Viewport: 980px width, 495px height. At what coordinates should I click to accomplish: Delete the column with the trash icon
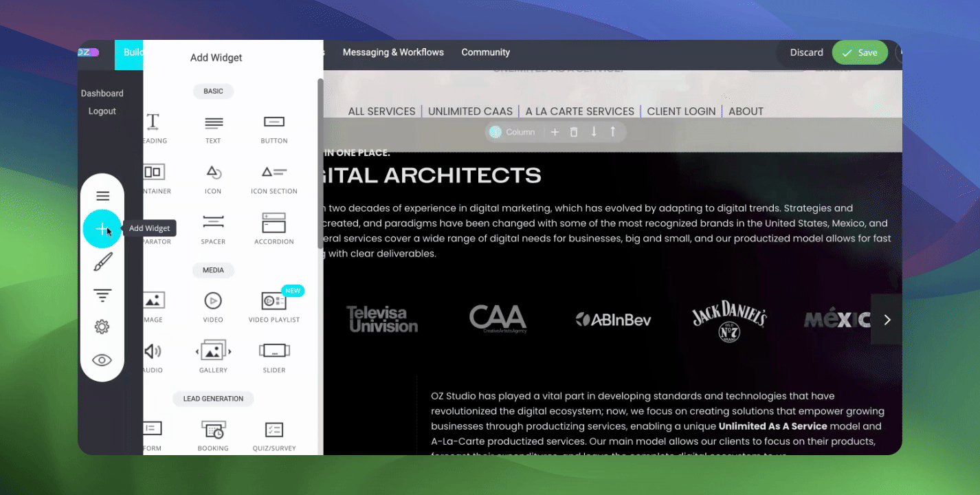coord(574,132)
